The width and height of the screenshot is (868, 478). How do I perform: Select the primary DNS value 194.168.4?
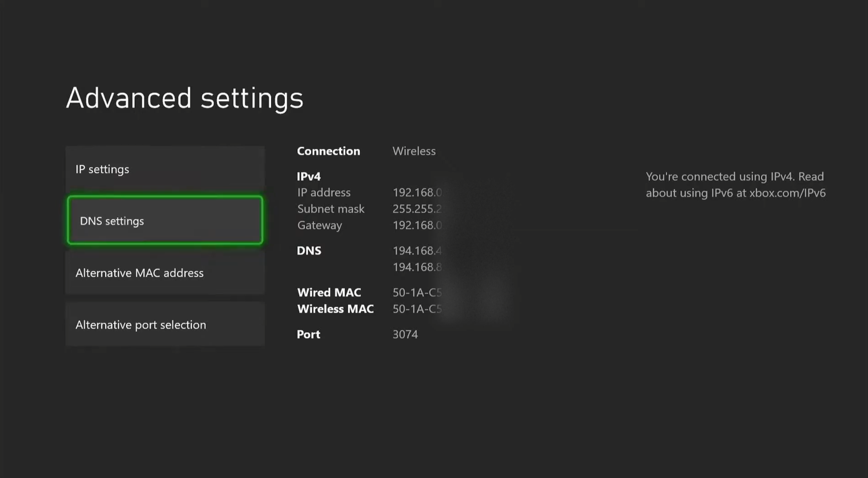[417, 250]
